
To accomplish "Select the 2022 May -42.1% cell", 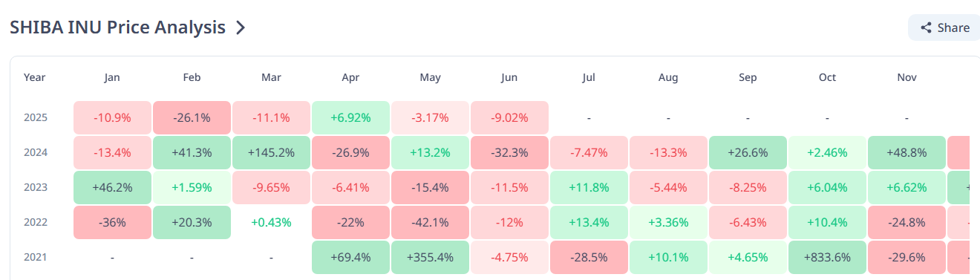I will coord(431,223).
